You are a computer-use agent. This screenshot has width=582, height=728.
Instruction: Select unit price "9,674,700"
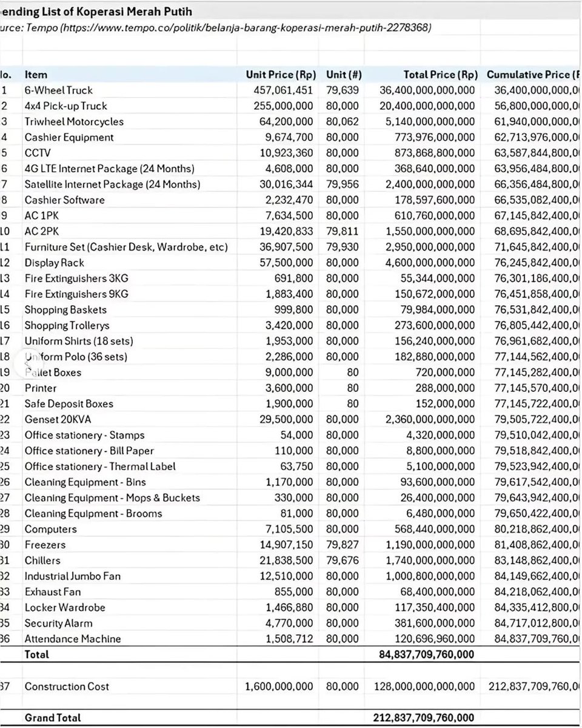tap(290, 138)
